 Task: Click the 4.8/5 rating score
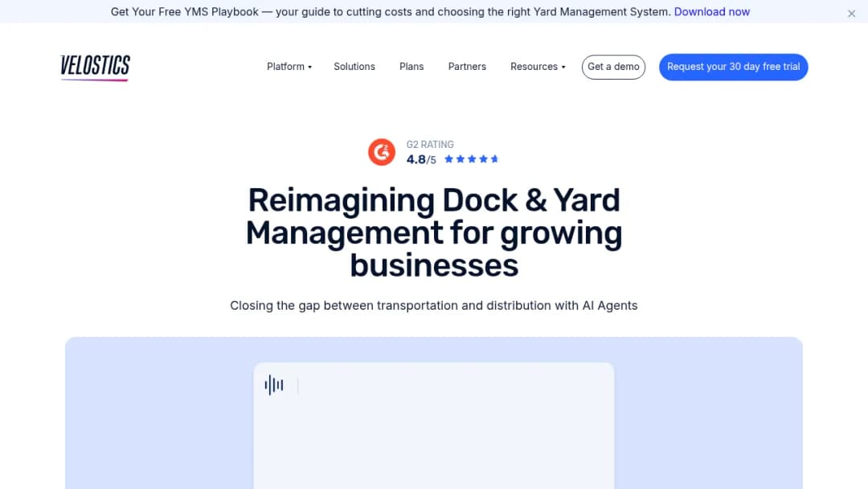[x=421, y=159]
